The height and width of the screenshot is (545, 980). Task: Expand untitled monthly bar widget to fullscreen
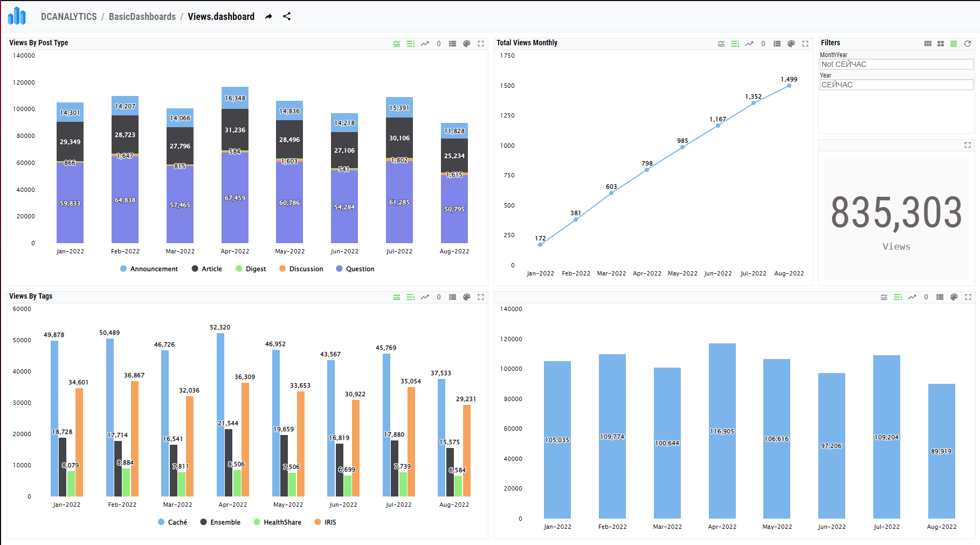(x=968, y=297)
